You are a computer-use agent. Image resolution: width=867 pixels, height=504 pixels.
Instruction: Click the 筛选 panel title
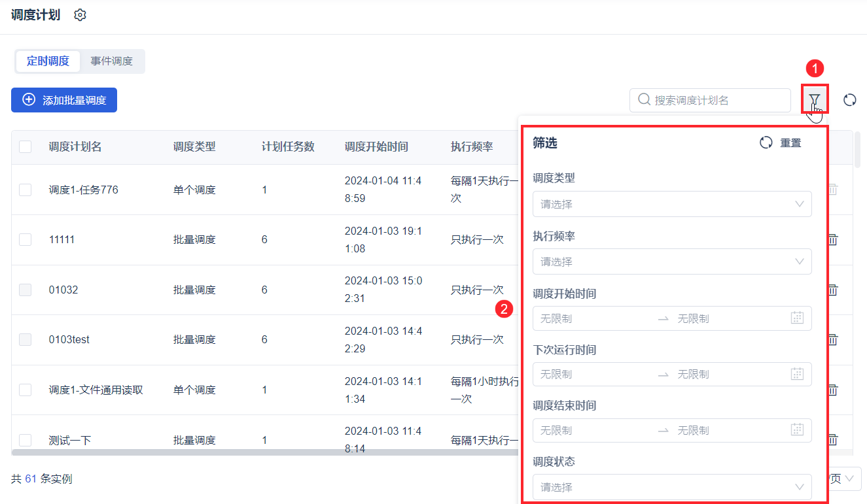[x=545, y=143]
